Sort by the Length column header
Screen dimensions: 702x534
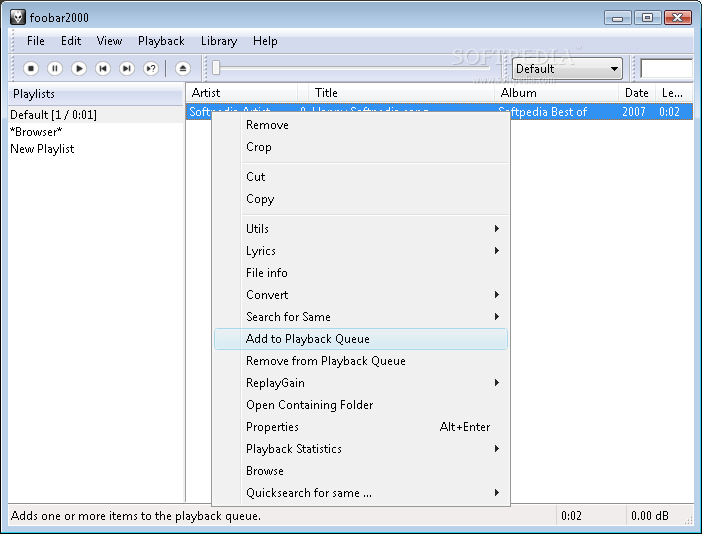[x=674, y=93]
